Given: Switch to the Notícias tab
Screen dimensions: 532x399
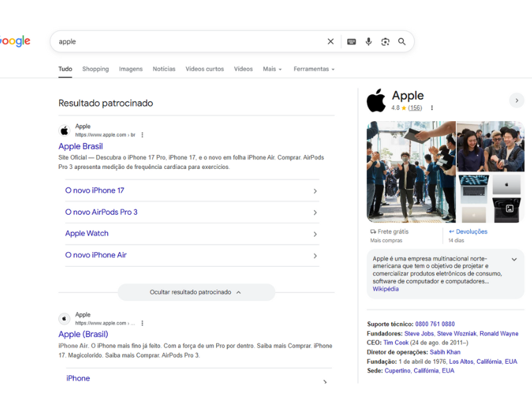Looking at the screenshot, I should click(164, 69).
